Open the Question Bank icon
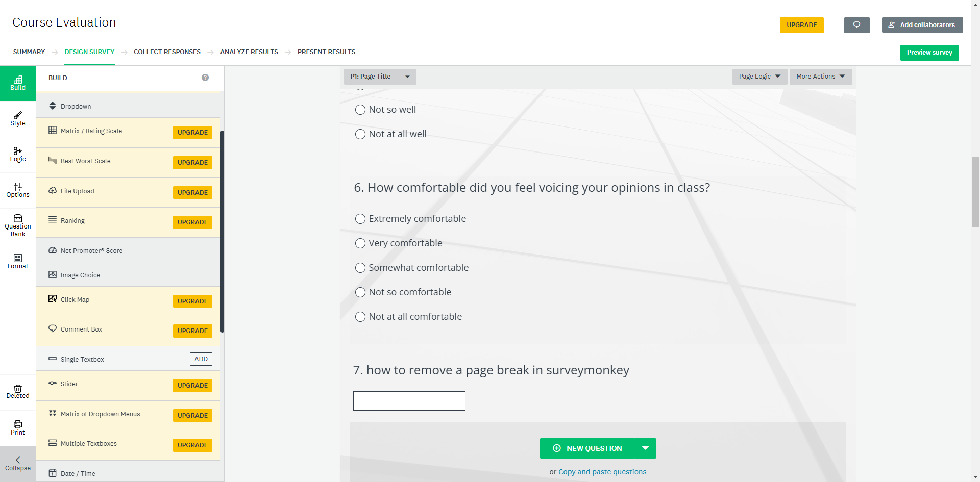 click(18, 225)
